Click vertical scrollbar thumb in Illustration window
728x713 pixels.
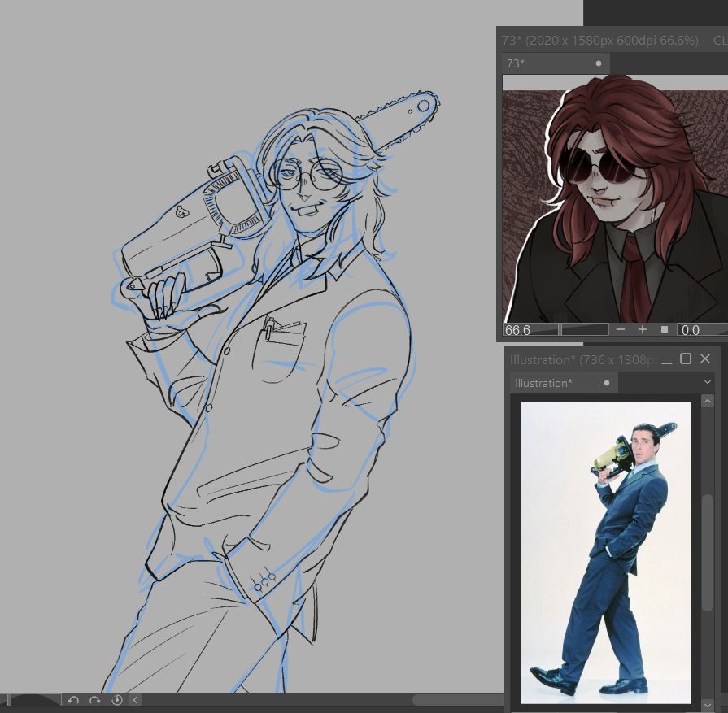coord(707,552)
